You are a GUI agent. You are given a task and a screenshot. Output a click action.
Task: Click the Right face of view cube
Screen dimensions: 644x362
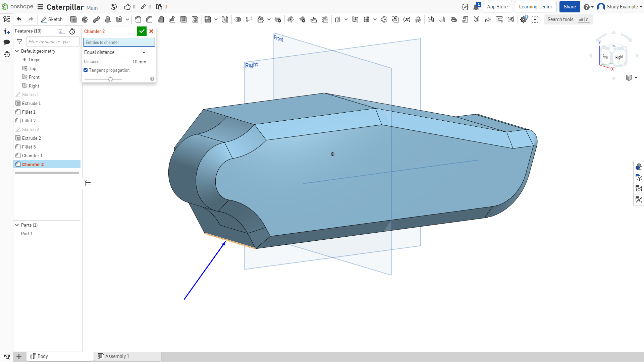620,57
